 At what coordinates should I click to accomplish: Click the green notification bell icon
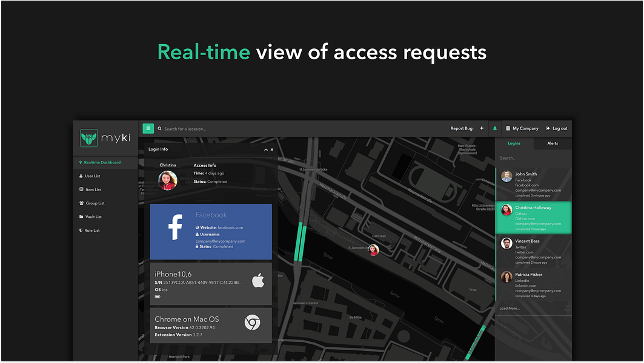coord(495,128)
